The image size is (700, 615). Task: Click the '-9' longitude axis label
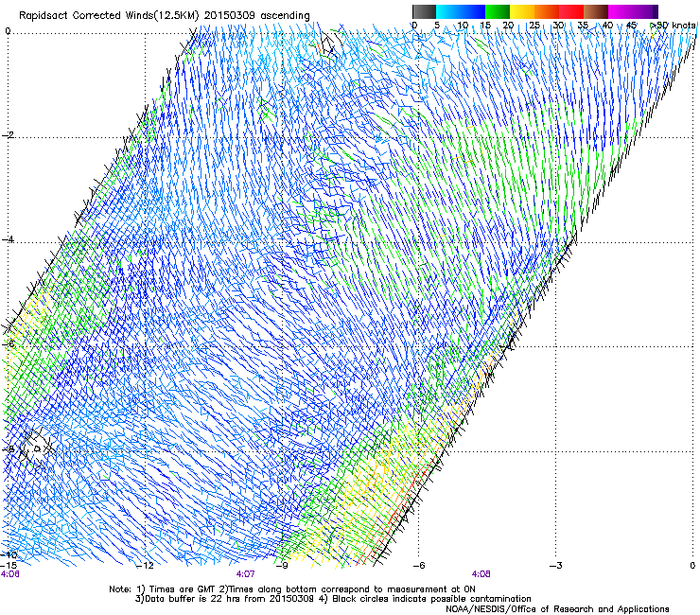pos(282,566)
